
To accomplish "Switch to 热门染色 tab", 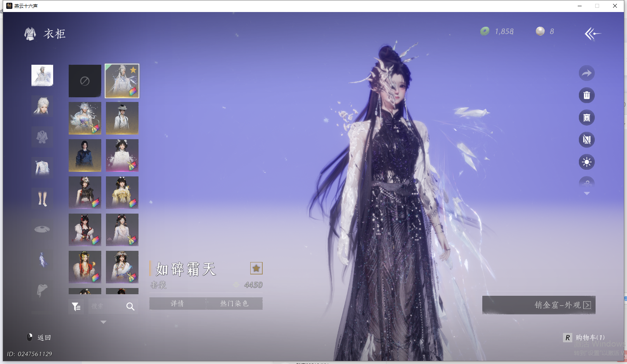I will (234, 304).
